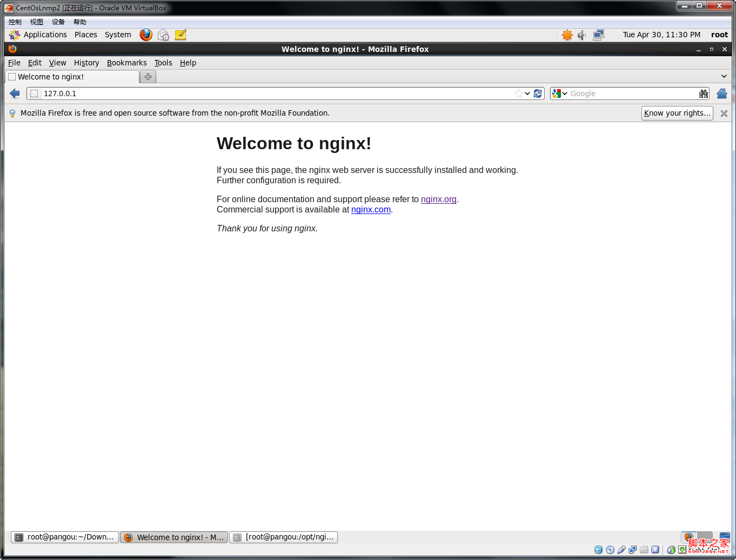Click the Know your rights button
Screen dimensions: 736x560
tap(677, 113)
